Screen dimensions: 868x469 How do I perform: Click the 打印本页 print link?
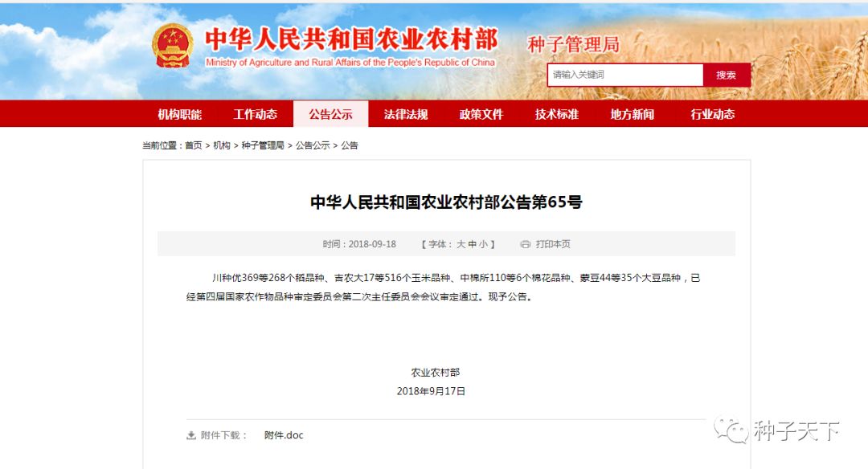pyautogui.click(x=553, y=244)
